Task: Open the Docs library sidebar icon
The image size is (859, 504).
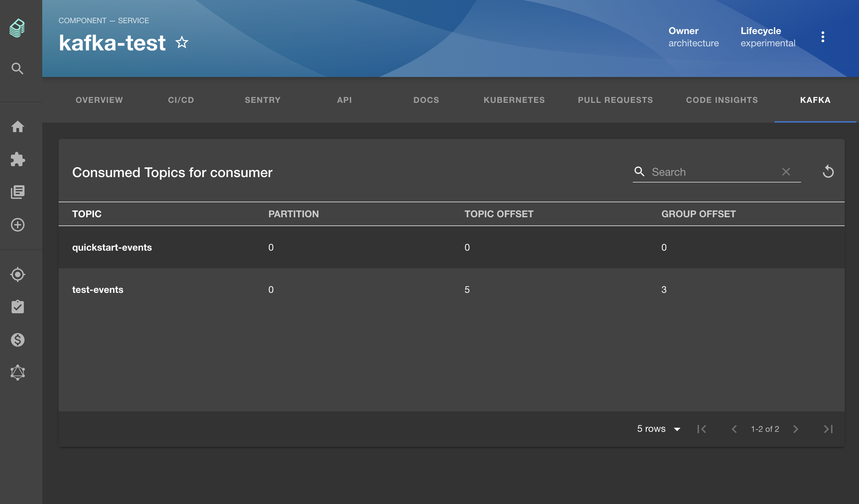Action: click(x=17, y=192)
